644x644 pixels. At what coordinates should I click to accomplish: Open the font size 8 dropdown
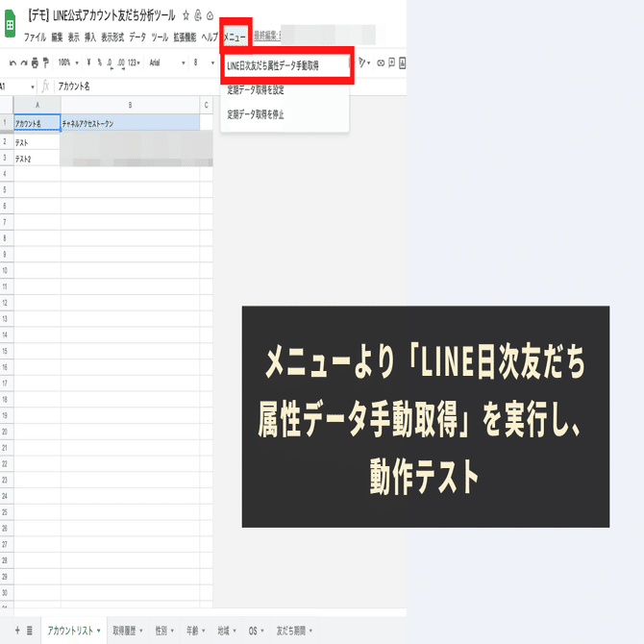coord(204,62)
